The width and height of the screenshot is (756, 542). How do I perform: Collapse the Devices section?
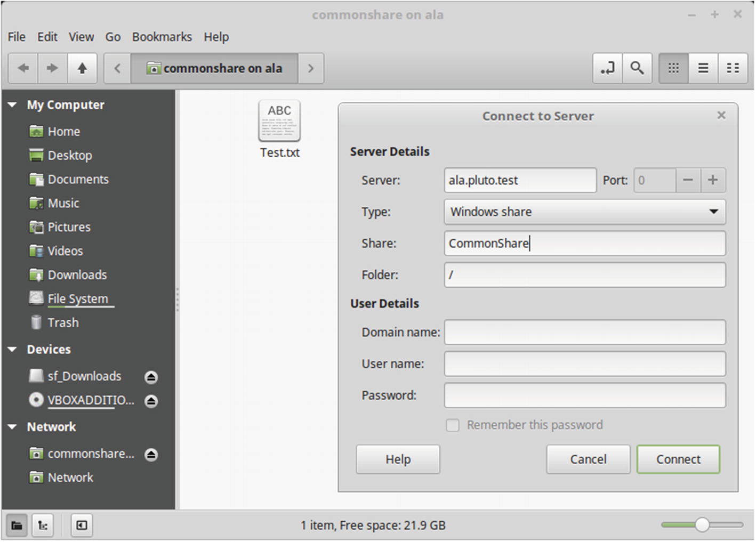tap(13, 350)
